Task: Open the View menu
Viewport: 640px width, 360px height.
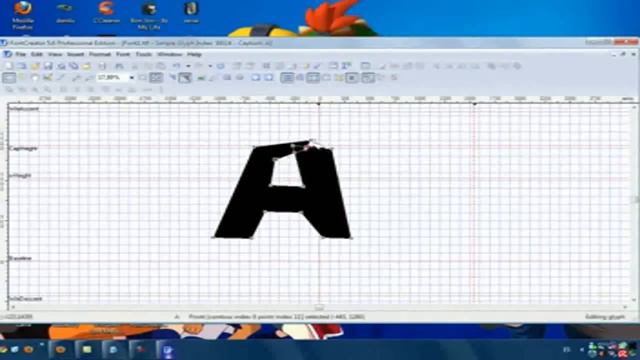Action: (55, 54)
